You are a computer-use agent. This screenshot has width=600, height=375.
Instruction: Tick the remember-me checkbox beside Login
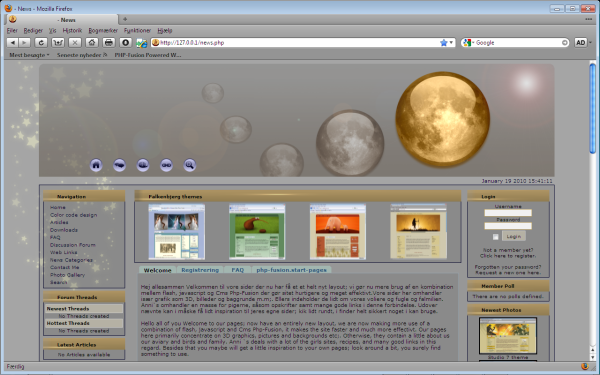click(496, 237)
